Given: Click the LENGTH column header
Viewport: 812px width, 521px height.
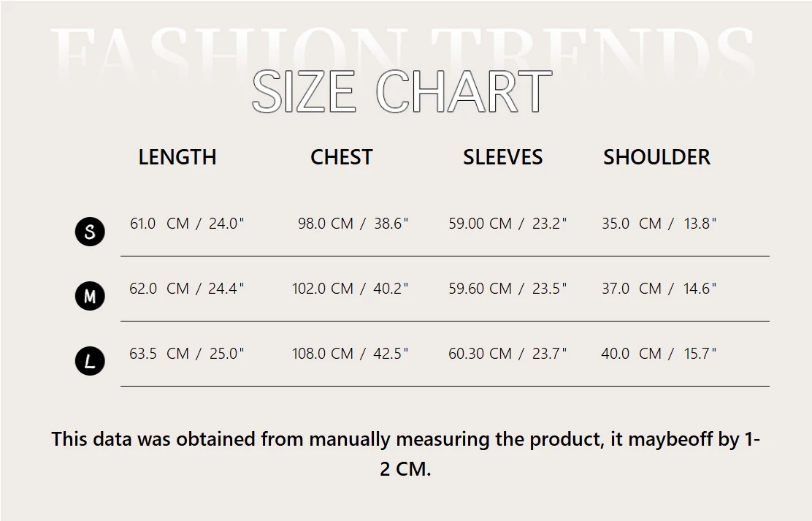Looking at the screenshot, I should [177, 157].
